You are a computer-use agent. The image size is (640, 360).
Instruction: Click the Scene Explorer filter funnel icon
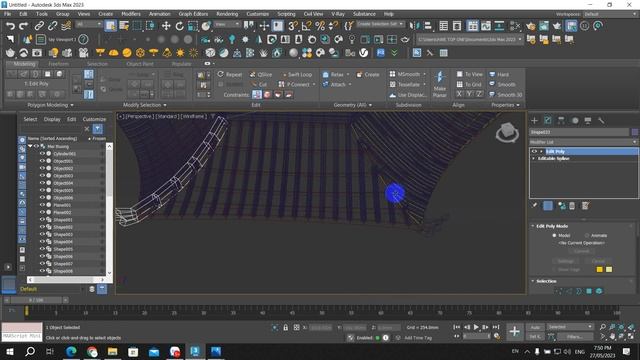tap(98, 129)
